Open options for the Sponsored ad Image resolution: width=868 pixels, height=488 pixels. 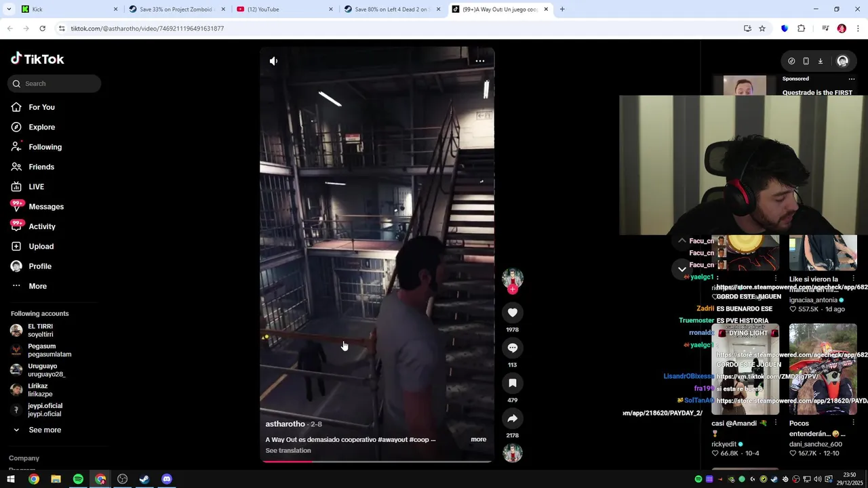[x=852, y=79]
